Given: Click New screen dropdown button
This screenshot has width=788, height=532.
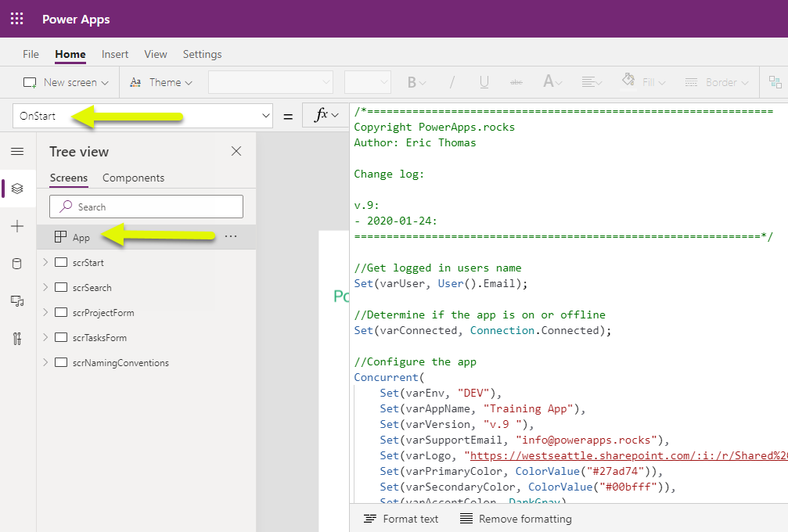Looking at the screenshot, I should click(66, 82).
